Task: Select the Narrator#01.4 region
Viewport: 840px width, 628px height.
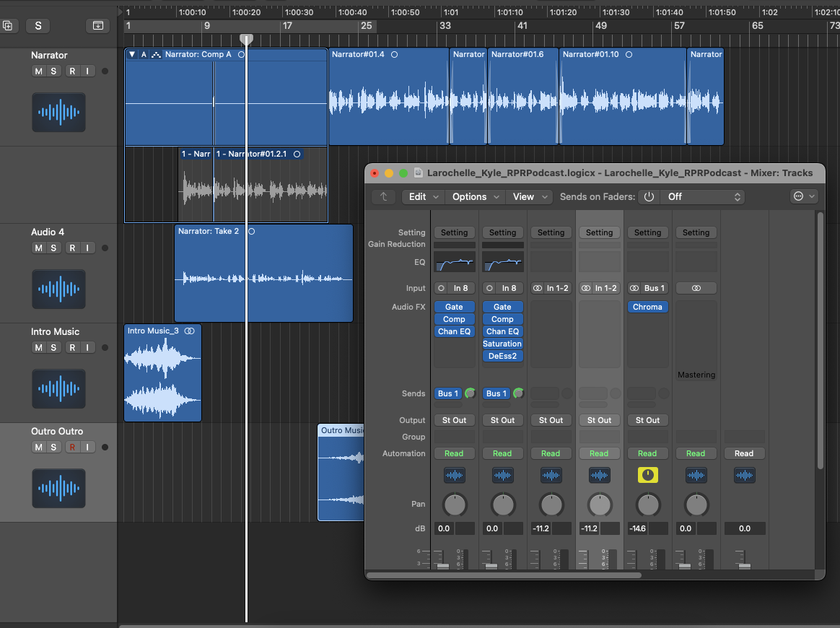Action: (x=388, y=97)
